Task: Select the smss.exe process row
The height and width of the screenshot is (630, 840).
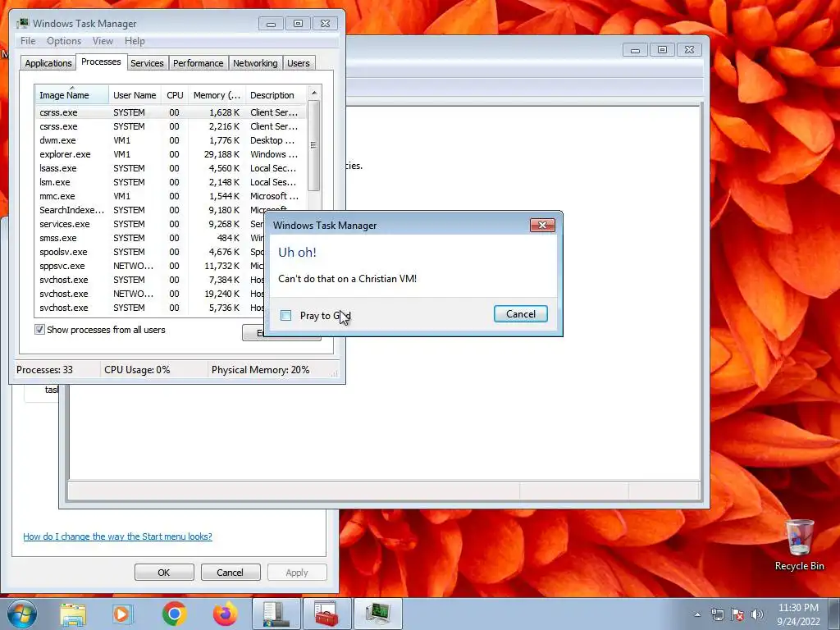Action: [150, 238]
